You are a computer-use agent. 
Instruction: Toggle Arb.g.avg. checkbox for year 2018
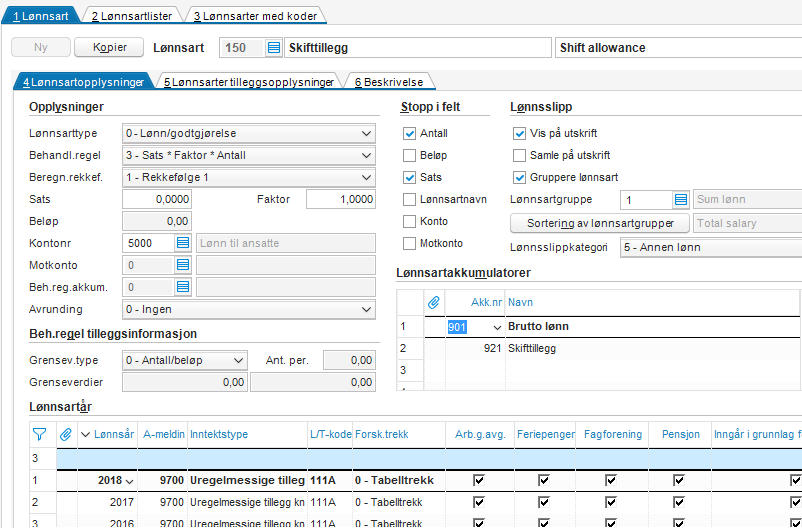[x=479, y=480]
